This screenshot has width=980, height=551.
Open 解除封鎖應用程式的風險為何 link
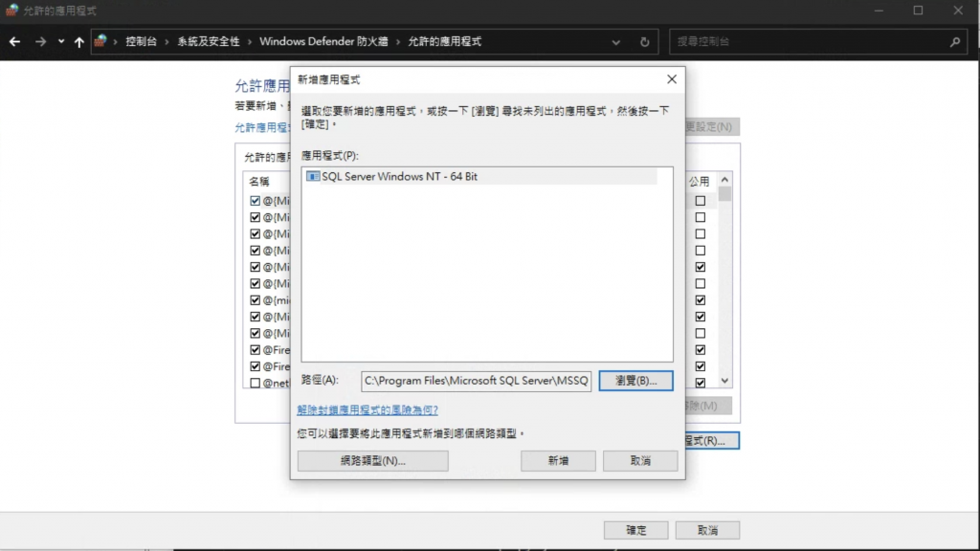[367, 409]
